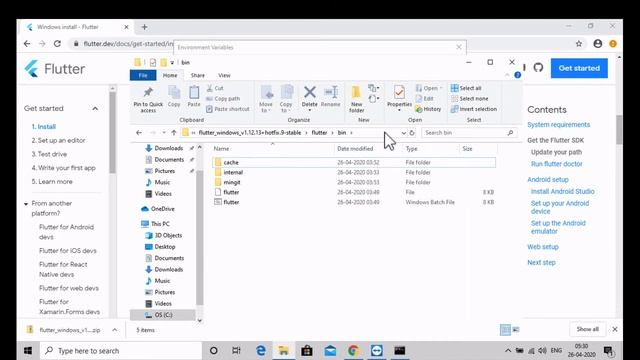640x360 pixels.
Task: Click the Rename ribbon icon
Action: click(x=331, y=97)
